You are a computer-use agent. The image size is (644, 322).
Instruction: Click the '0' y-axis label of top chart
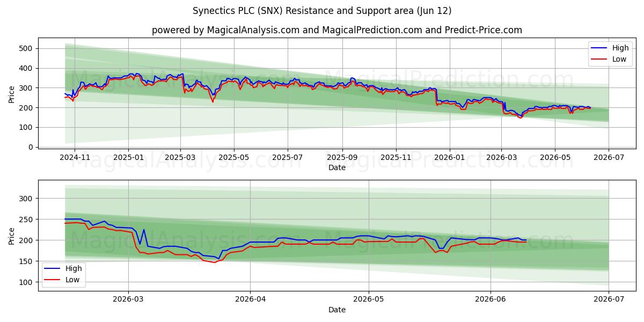tap(31, 147)
